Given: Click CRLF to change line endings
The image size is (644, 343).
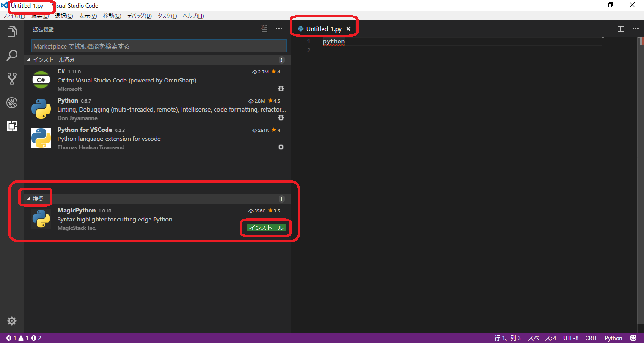Looking at the screenshot, I should tap(591, 338).
